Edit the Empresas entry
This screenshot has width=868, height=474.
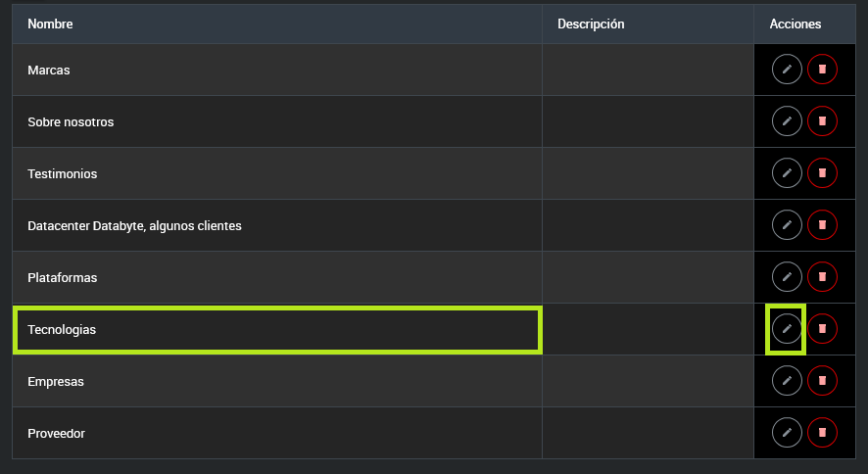[787, 381]
